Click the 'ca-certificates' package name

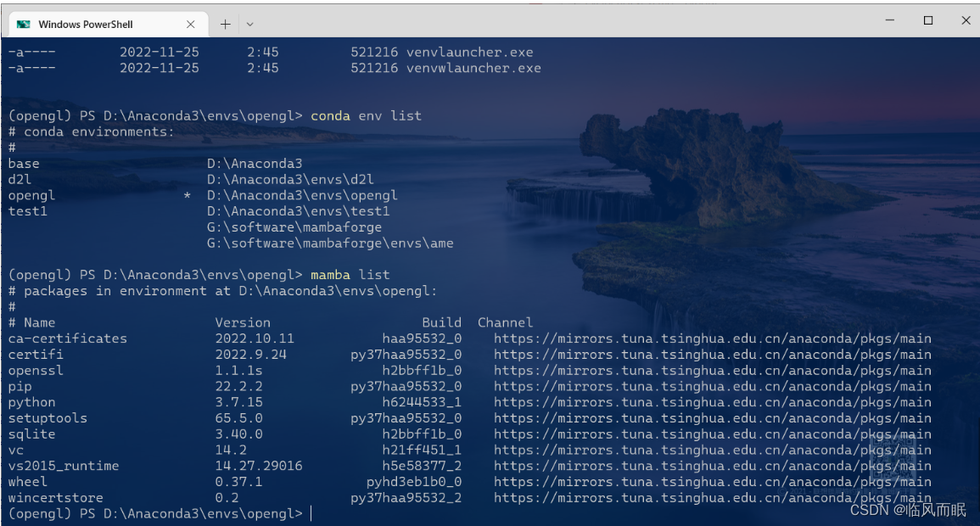pos(68,339)
